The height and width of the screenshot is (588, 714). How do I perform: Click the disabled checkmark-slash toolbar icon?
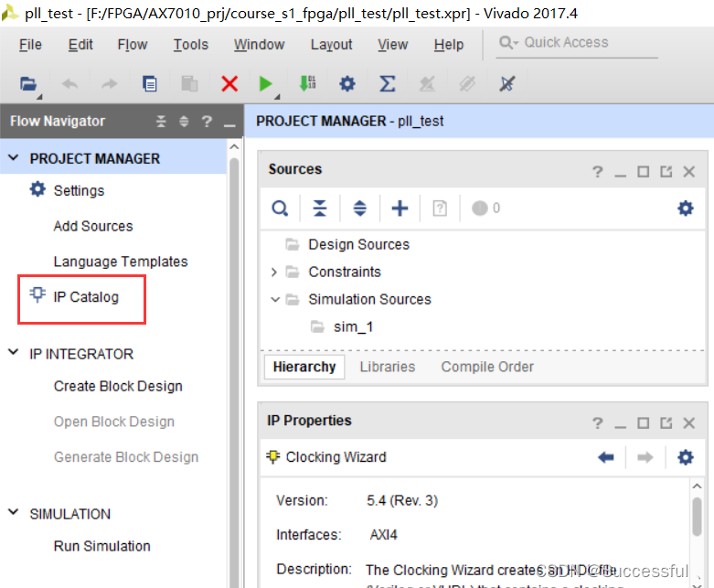coord(427,84)
